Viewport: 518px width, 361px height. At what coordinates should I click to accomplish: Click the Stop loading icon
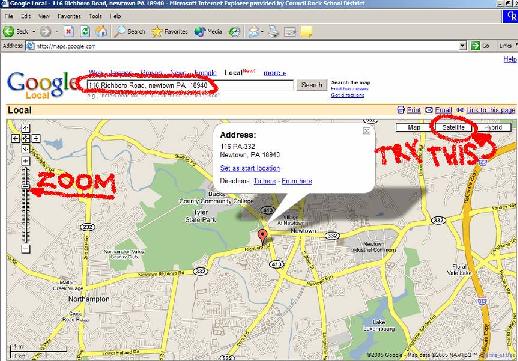pyautogui.click(x=69, y=32)
